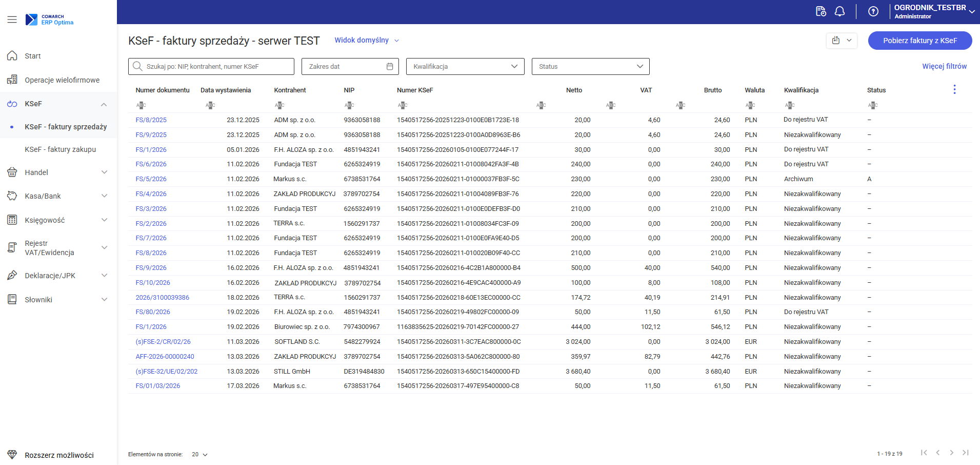Open the three-dot column options menu

[954, 90]
